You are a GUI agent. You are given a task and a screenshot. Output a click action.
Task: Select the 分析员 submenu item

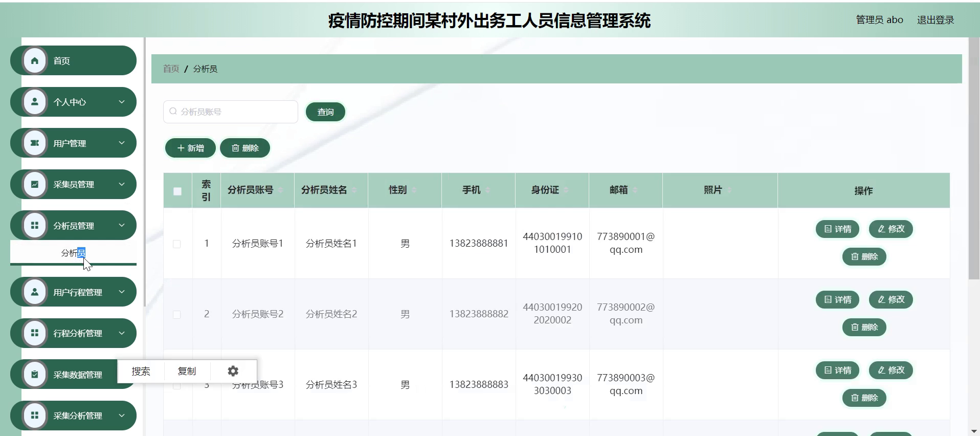(x=73, y=253)
